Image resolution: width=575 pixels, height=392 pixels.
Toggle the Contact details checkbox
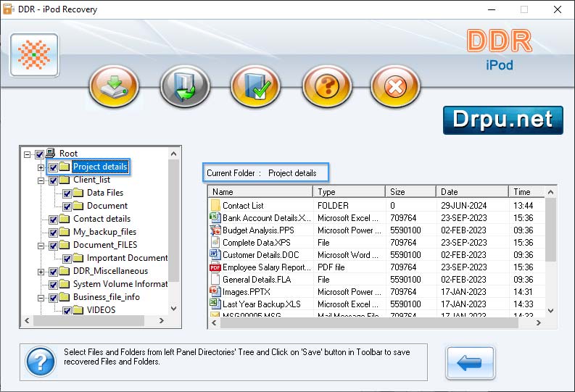click(x=53, y=220)
